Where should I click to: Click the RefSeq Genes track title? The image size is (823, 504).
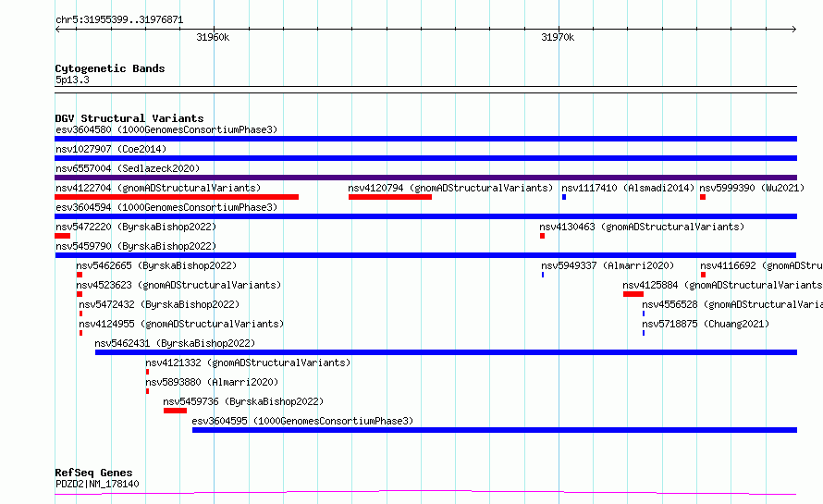(x=93, y=473)
